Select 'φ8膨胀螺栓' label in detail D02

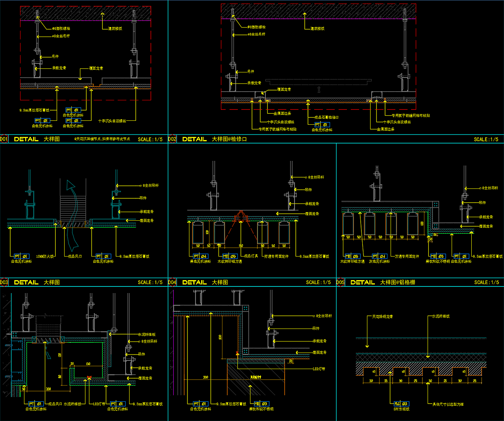tap(256, 27)
